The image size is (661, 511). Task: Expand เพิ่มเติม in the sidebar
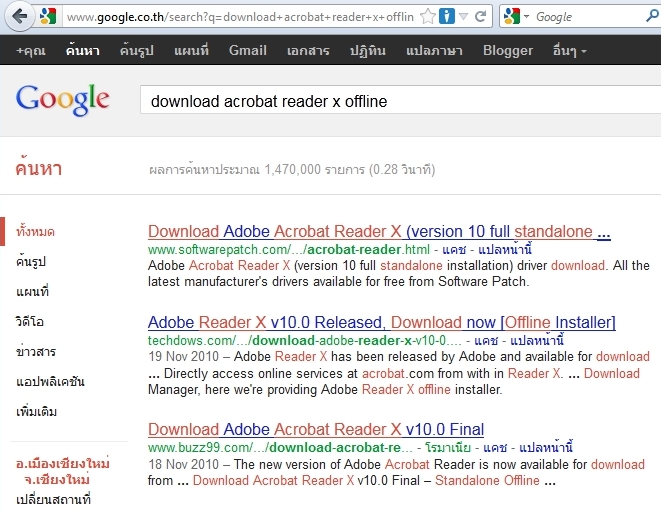(36, 411)
